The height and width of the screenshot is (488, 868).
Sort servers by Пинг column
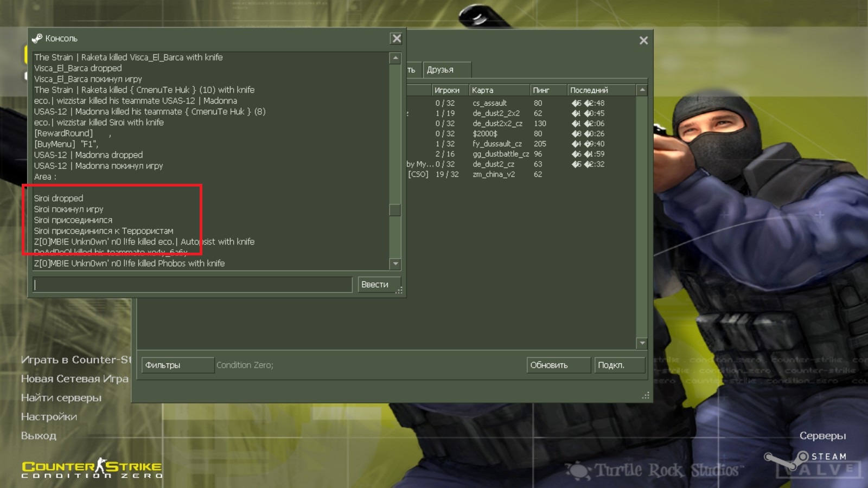pos(547,90)
